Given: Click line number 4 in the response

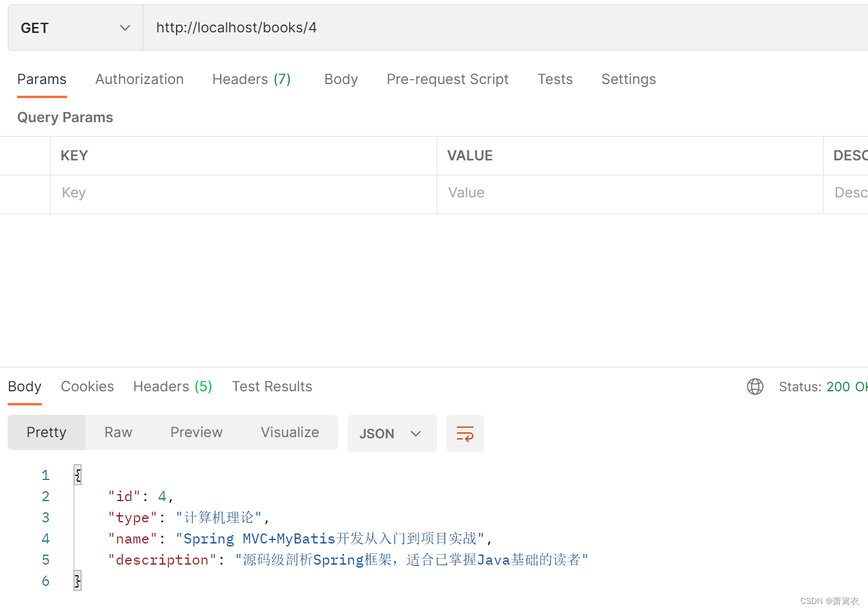Looking at the screenshot, I should tap(45, 538).
